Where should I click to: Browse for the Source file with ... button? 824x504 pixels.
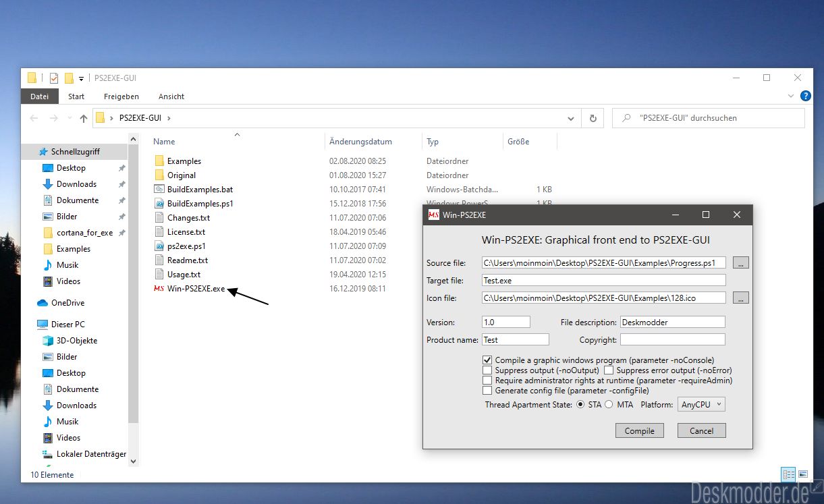tap(740, 262)
